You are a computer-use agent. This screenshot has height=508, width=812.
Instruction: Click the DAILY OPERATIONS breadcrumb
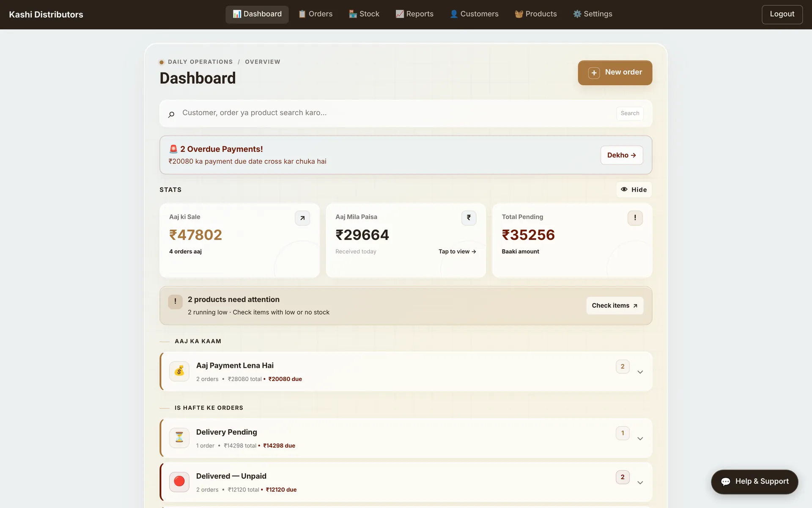coord(200,62)
